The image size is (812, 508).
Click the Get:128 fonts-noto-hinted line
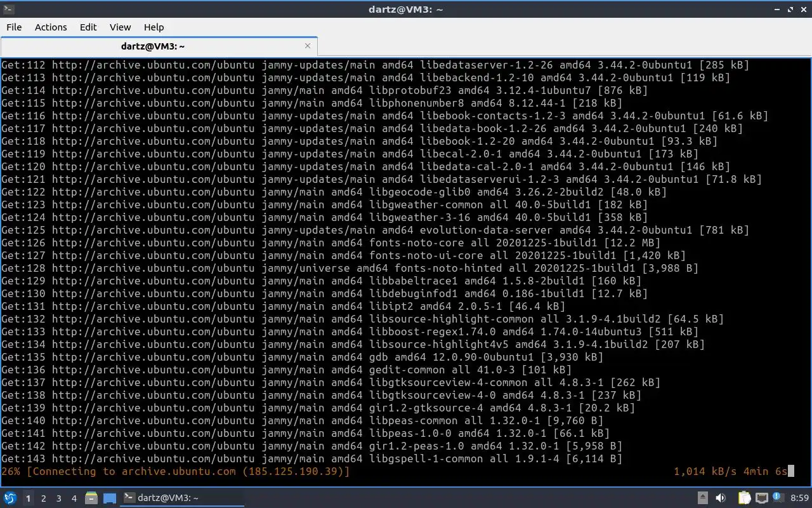coord(350,268)
